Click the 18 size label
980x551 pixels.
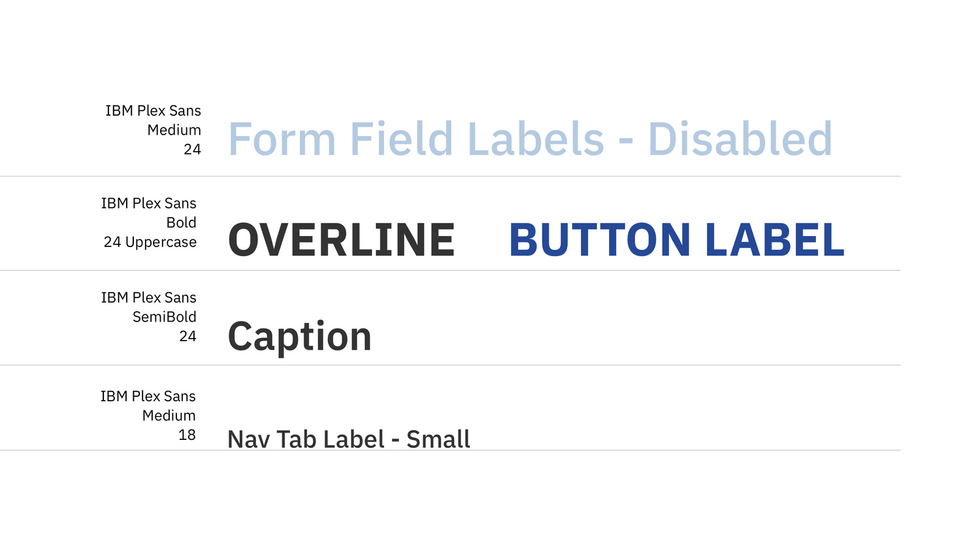[x=187, y=435]
